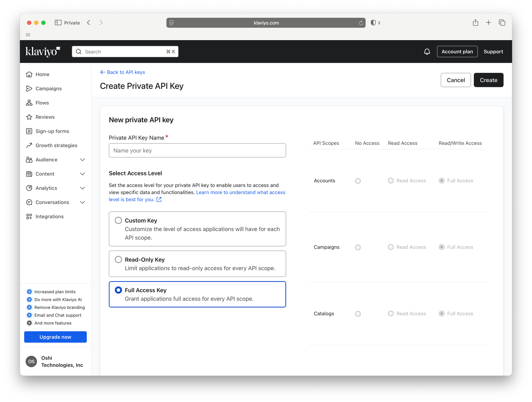Image resolution: width=532 pixels, height=402 pixels.
Task: Click the Support link
Action: point(493,52)
